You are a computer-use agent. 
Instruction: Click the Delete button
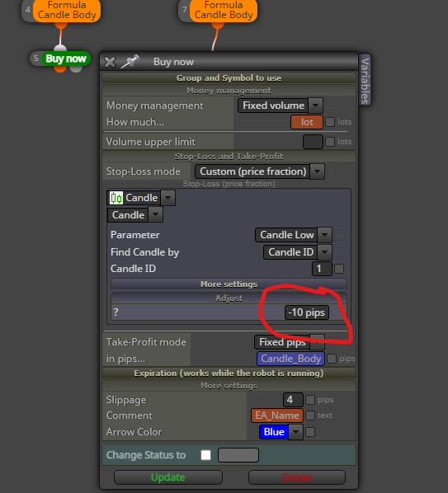(x=297, y=477)
